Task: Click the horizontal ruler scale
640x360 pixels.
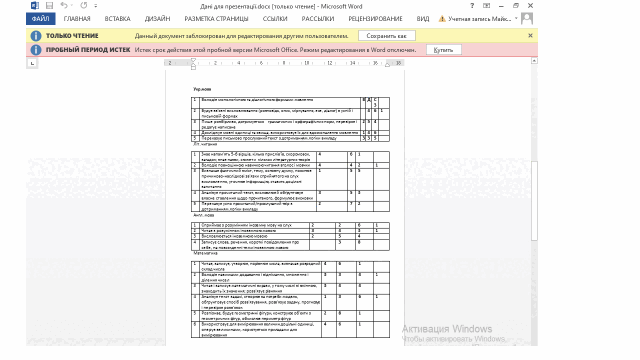Action: [284, 63]
